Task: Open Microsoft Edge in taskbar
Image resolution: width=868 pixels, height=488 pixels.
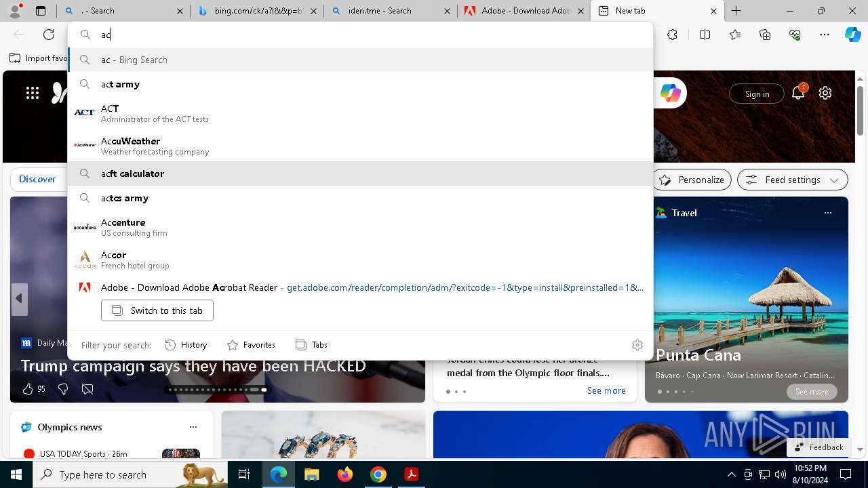Action: 279,474
